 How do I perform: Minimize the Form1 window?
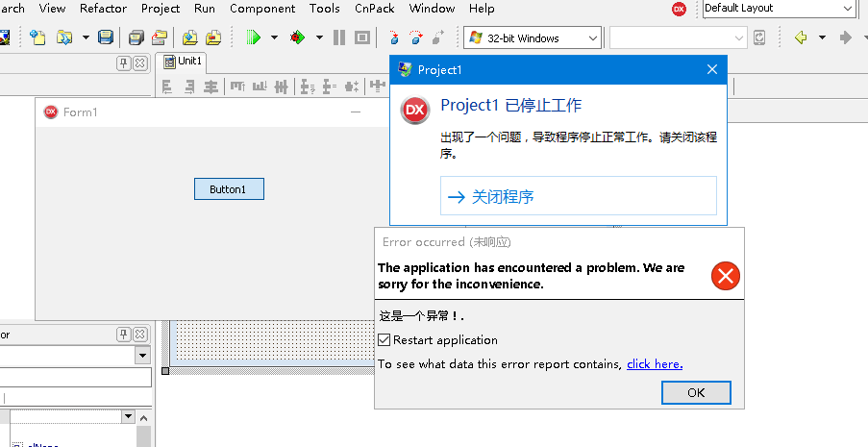[356, 112]
